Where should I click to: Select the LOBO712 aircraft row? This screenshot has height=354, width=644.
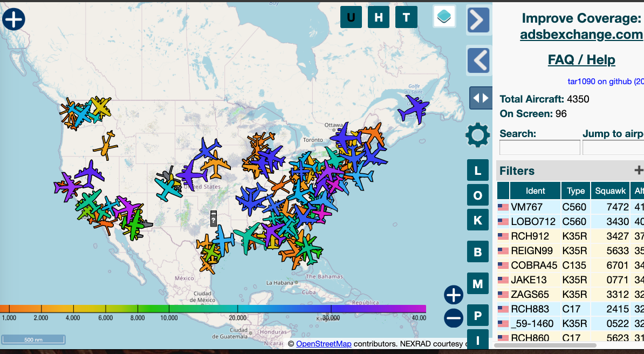[570, 222]
